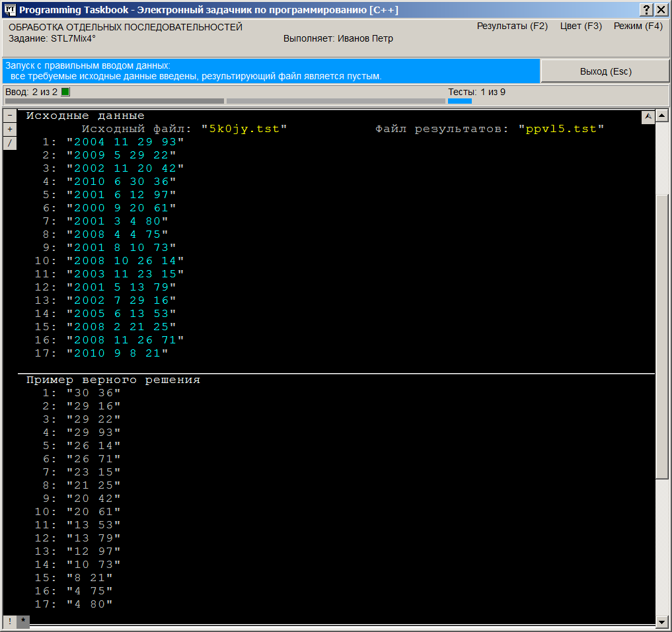This screenshot has width=672, height=632.
Task: Click the Выход (Esc) button
Action: pos(605,71)
